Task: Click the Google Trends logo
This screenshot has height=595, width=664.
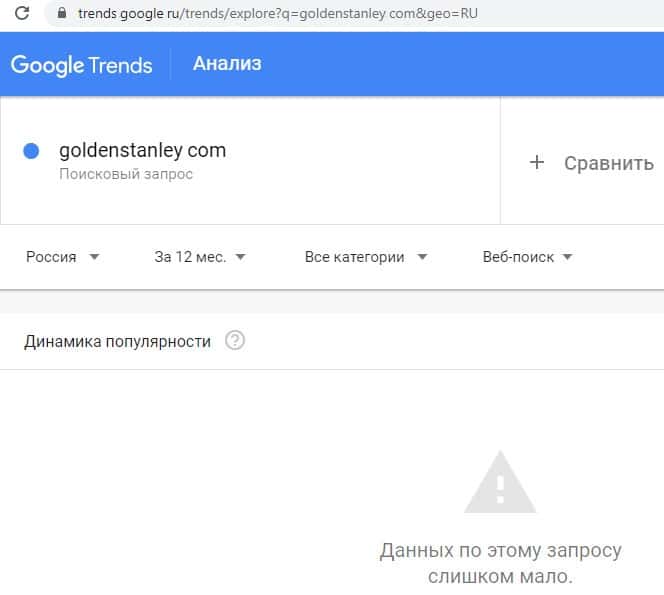Action: (x=82, y=65)
